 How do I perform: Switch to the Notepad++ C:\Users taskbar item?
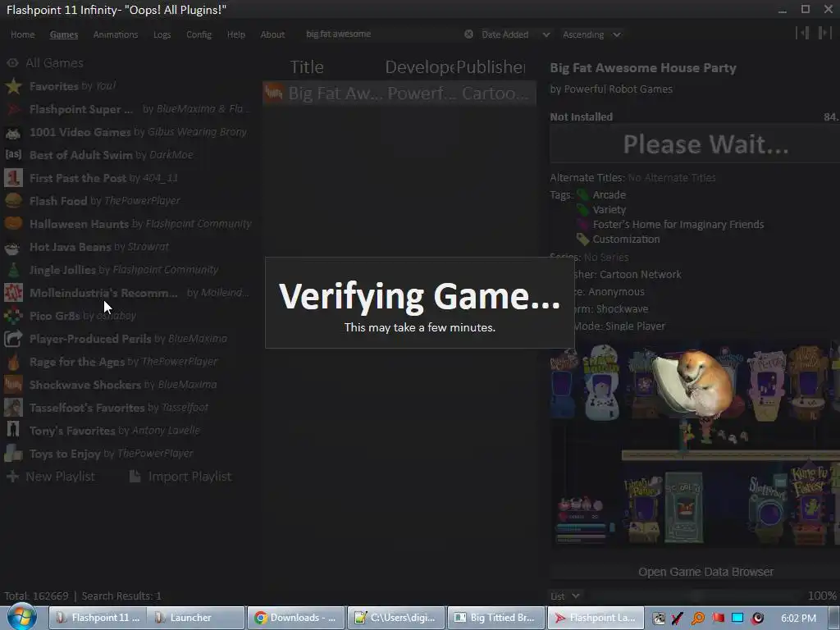pos(396,618)
